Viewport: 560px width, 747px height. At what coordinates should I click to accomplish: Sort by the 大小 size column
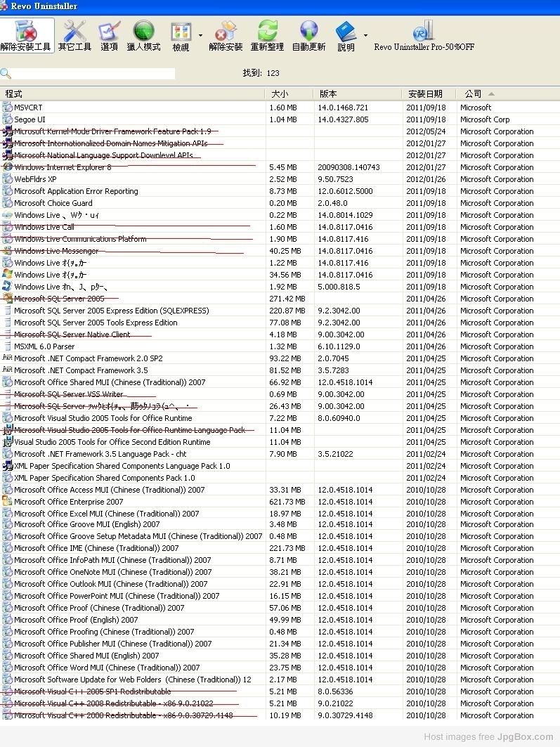coord(280,93)
